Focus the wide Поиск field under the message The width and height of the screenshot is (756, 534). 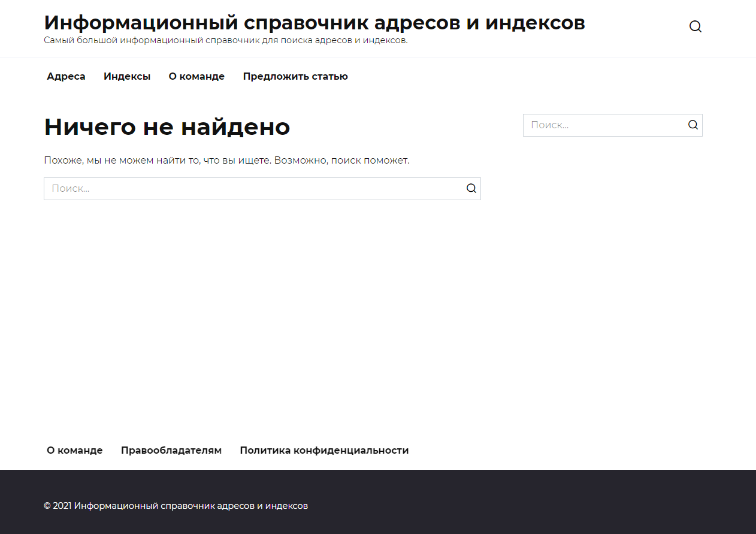pyautogui.click(x=252, y=189)
